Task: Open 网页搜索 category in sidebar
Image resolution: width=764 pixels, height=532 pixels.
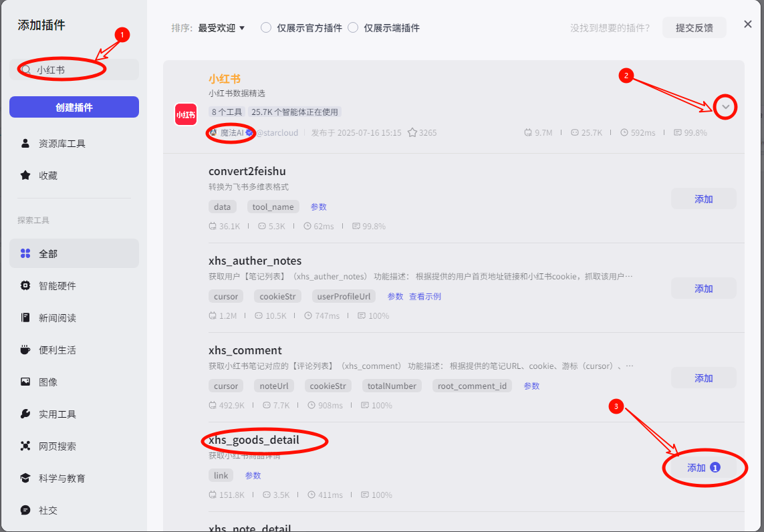Action: click(x=57, y=446)
